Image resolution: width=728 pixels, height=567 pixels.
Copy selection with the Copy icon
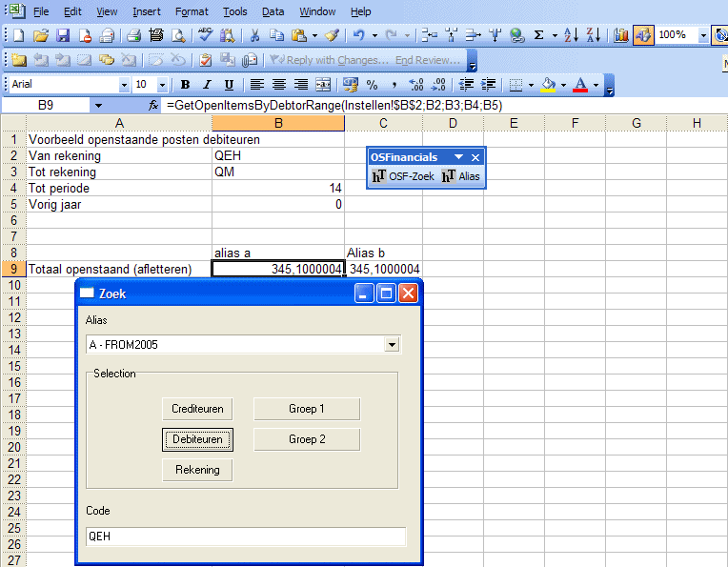pos(276,35)
